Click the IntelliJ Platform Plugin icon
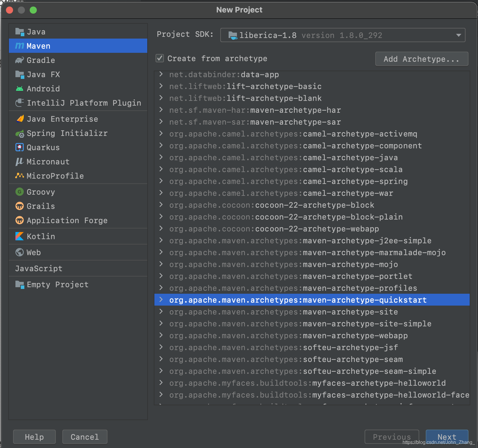 point(20,103)
